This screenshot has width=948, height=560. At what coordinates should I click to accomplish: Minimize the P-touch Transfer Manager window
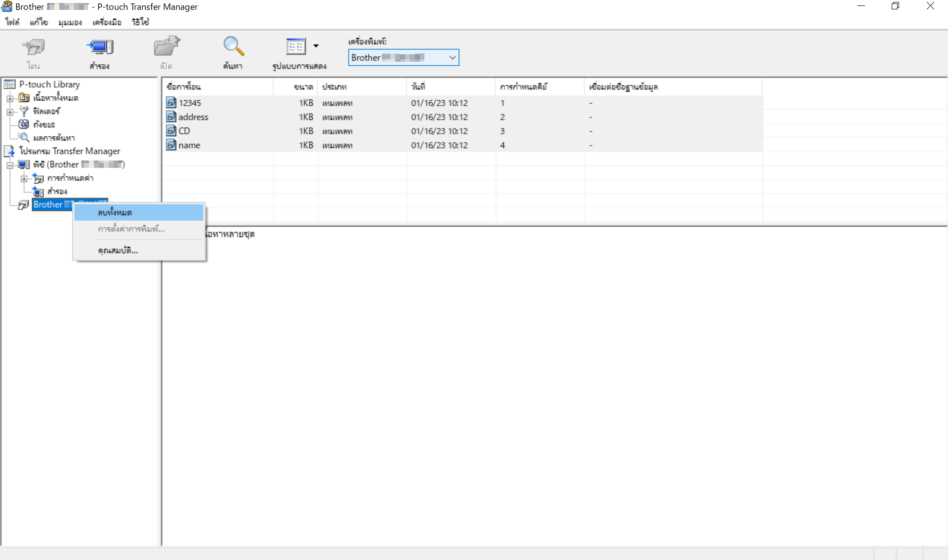click(x=862, y=6)
